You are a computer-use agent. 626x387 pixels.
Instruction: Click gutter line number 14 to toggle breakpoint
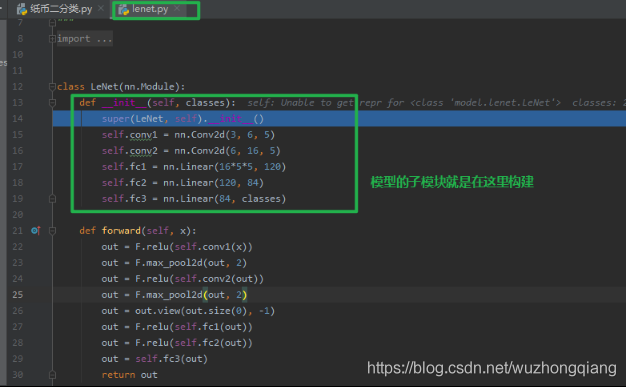(18, 119)
